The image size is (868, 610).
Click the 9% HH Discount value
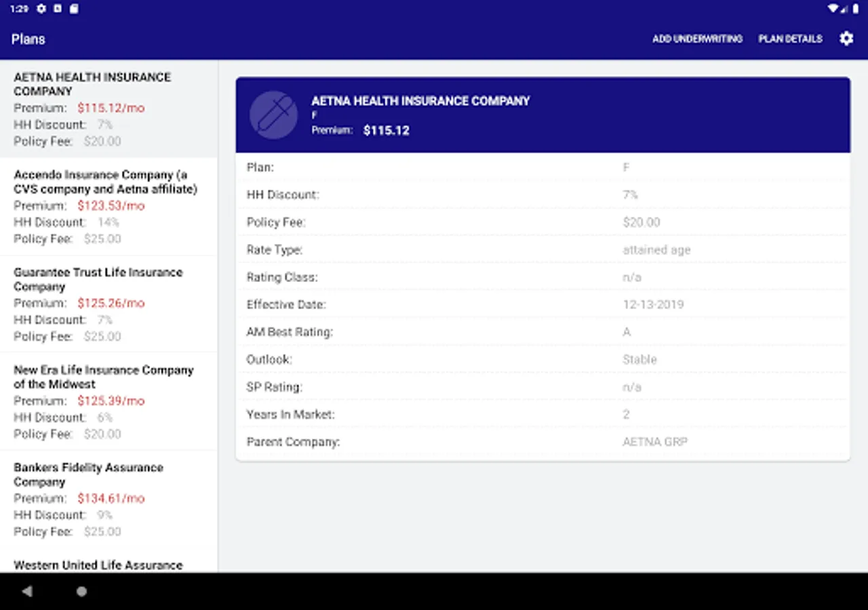pos(105,515)
